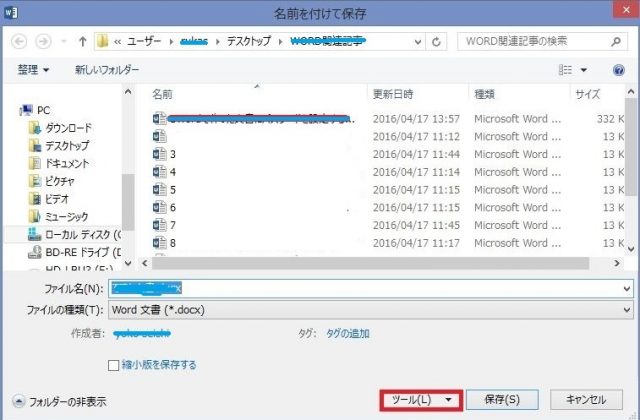Sort files by 名前 column header
The height and width of the screenshot is (420, 640).
click(x=163, y=94)
